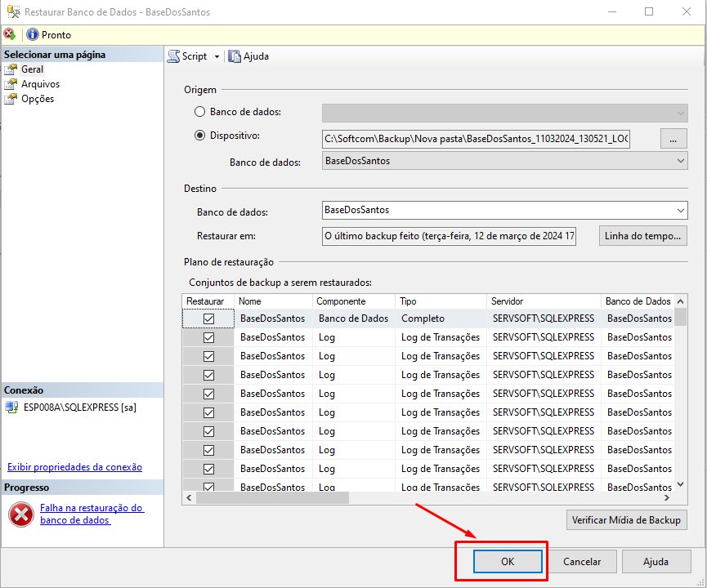
Task: Select the Arquivos page icon
Action: pos(11,84)
